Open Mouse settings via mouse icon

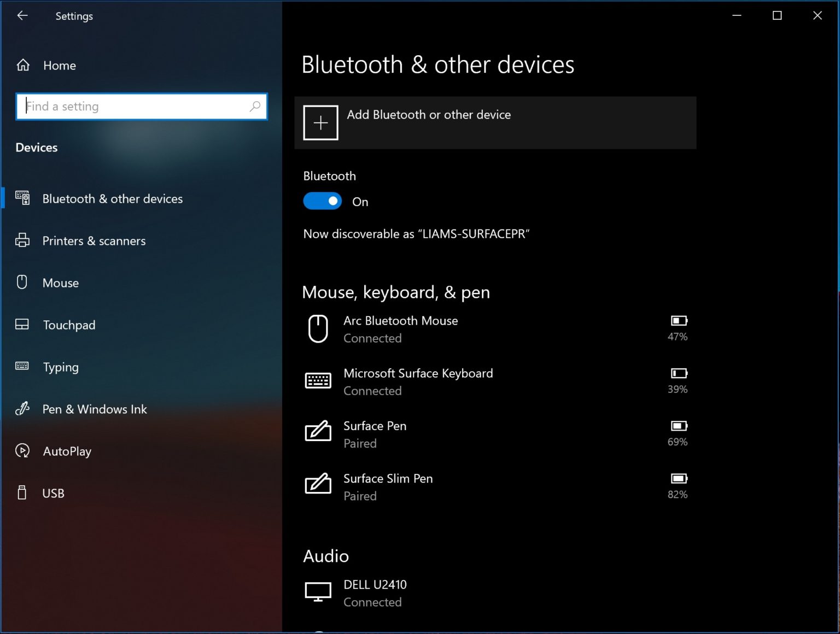22,283
